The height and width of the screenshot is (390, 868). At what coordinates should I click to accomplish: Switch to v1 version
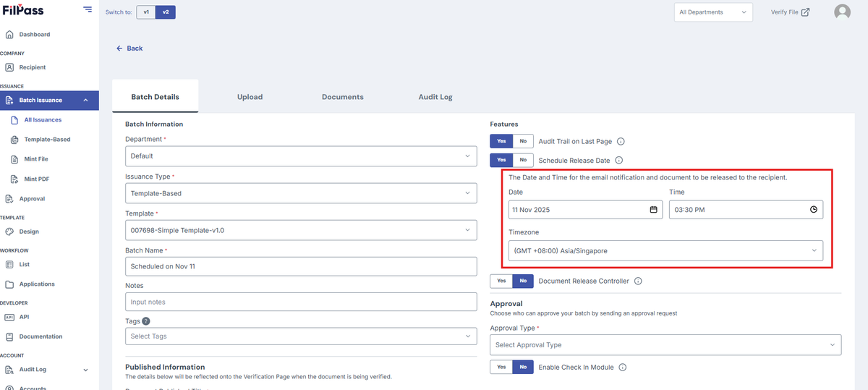[145, 12]
